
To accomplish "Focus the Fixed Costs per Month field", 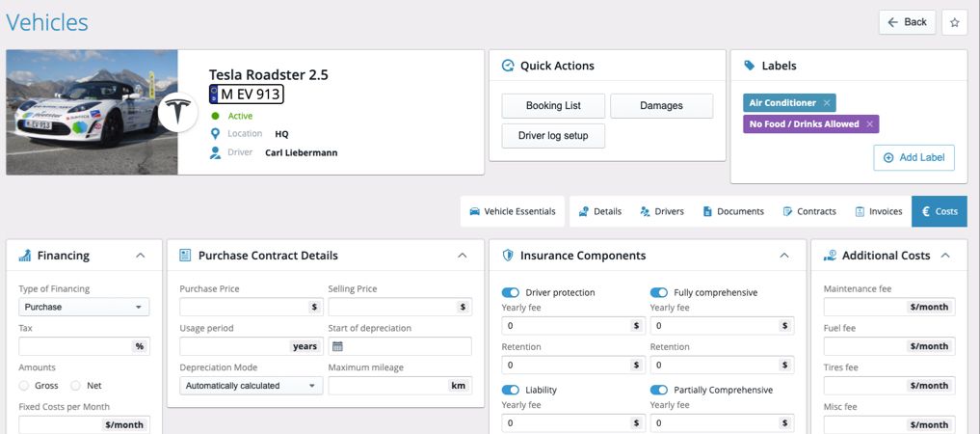I will 85,425.
